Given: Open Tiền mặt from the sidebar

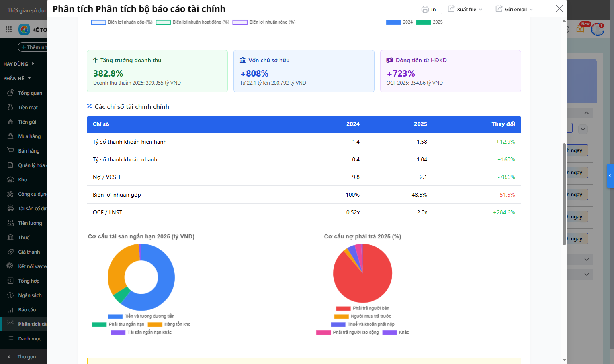Looking at the screenshot, I should (x=27, y=108).
